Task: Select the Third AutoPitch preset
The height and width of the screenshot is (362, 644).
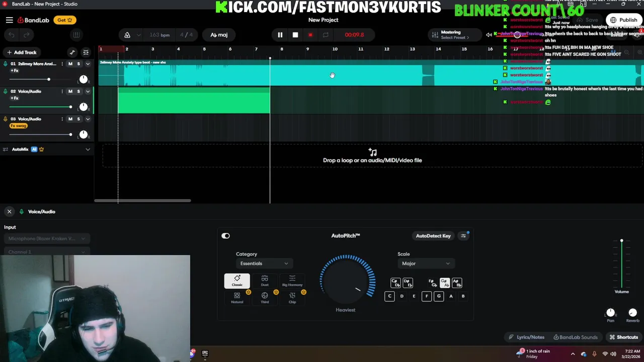Action: pyautogui.click(x=265, y=298)
